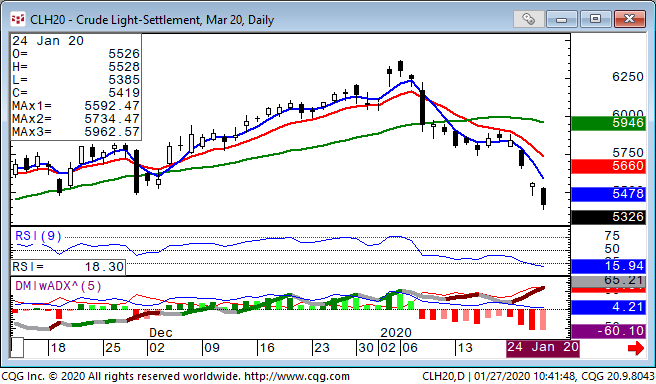The height and width of the screenshot is (384, 656).
Task: Click the 24 Jan 20 date in data box
Action: [x=48, y=41]
